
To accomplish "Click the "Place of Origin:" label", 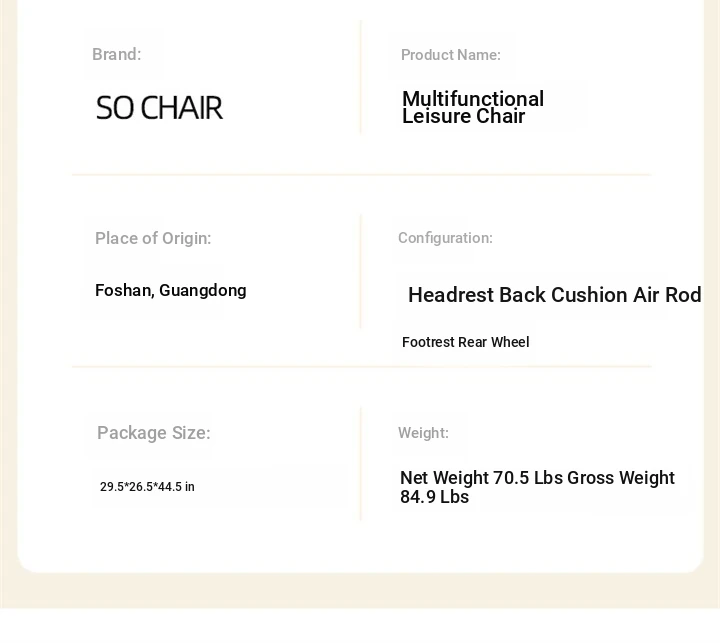I will [153, 238].
